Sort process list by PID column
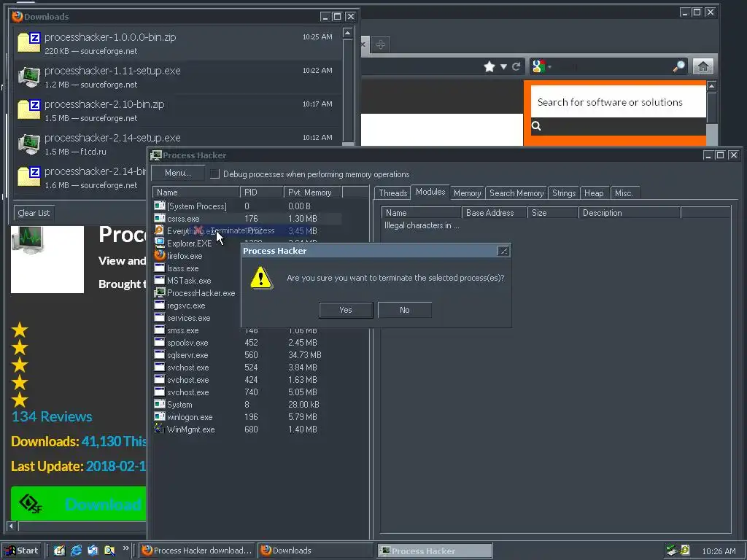The image size is (747, 560). point(262,192)
